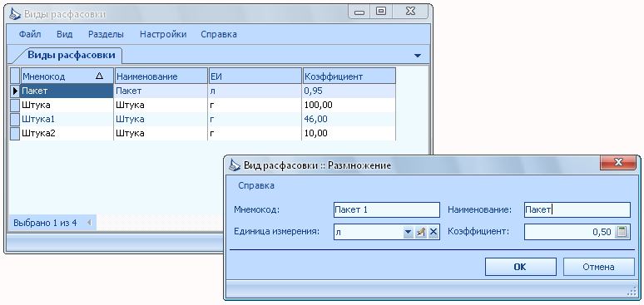Open the Файл menu
The width and height of the screenshot is (644, 305).
[30, 34]
